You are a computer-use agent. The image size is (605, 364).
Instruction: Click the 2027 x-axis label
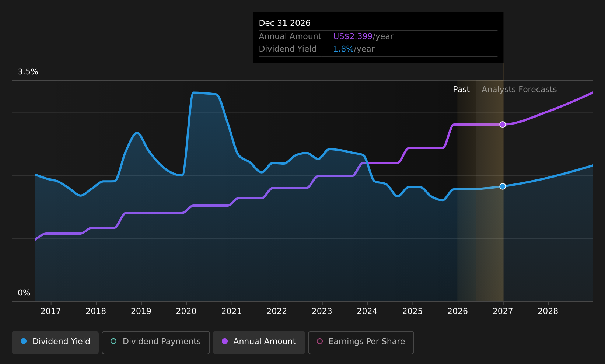click(503, 311)
